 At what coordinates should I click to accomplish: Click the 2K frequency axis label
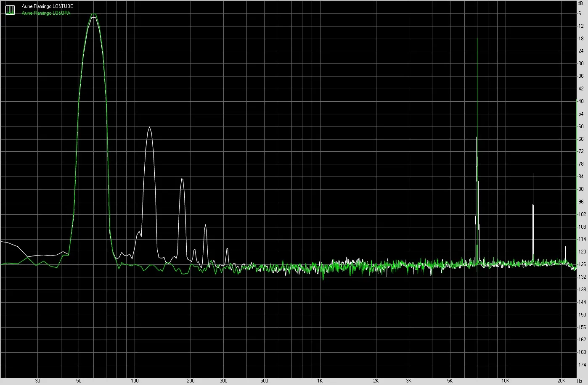tap(376, 381)
